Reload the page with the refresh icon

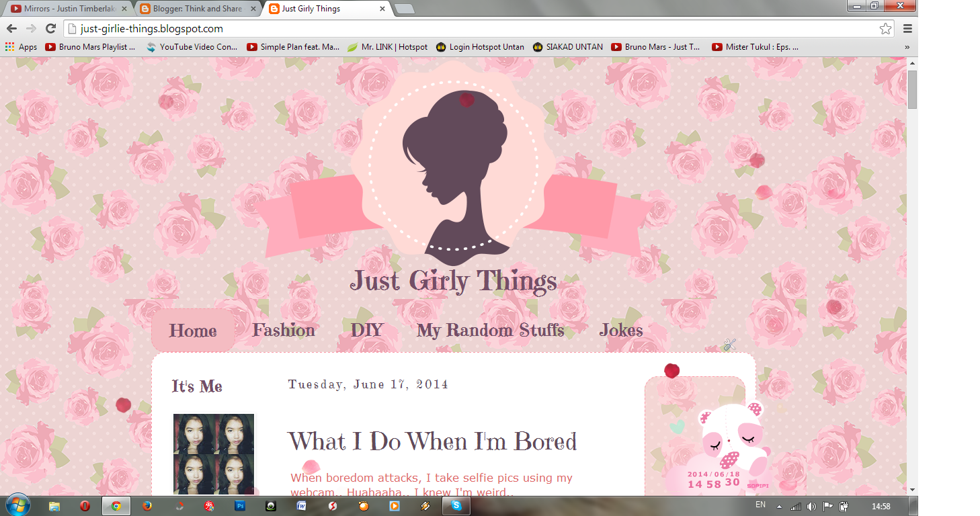point(50,29)
